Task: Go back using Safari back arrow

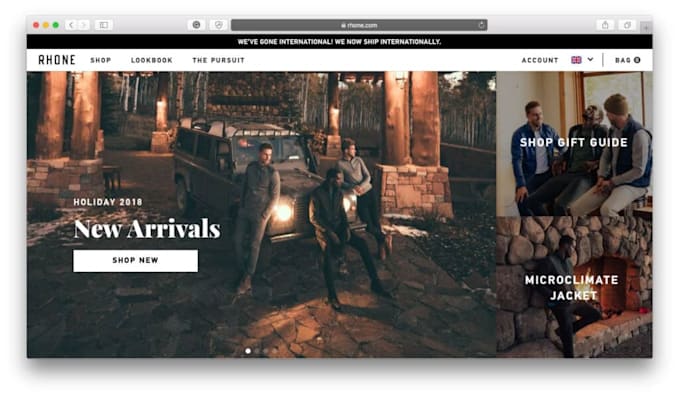Action: [72, 25]
